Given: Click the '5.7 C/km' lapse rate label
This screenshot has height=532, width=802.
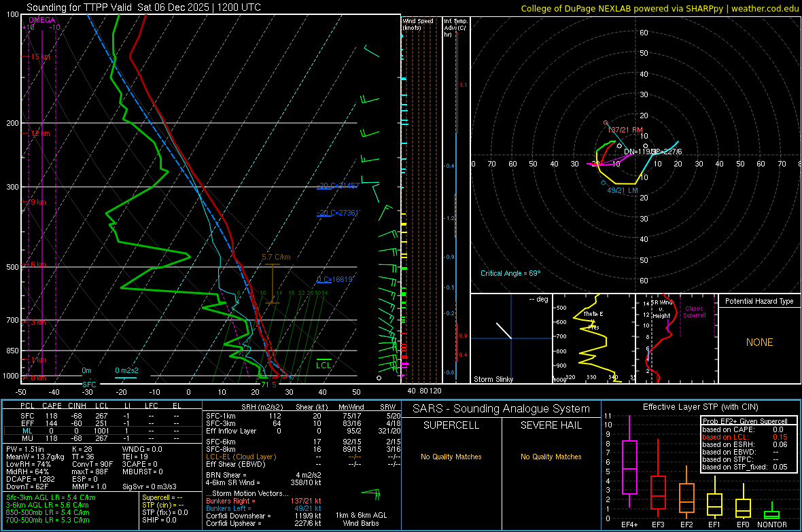Looking at the screenshot, I should (x=276, y=257).
